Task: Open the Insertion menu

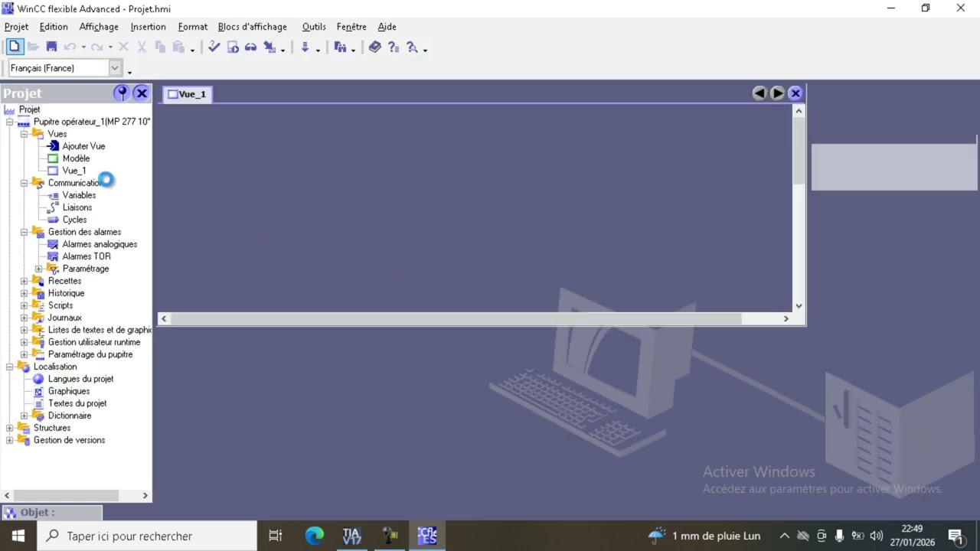Action: click(x=148, y=27)
